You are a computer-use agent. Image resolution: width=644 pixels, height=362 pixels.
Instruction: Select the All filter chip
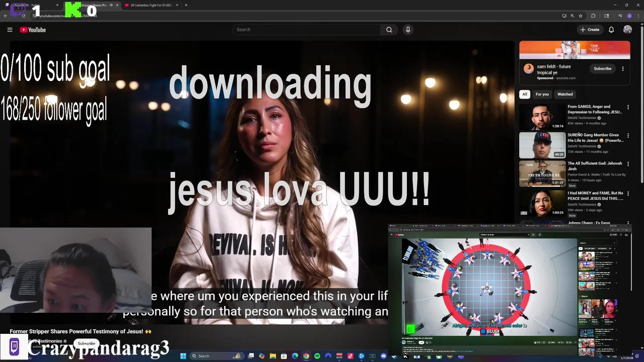coord(525,94)
